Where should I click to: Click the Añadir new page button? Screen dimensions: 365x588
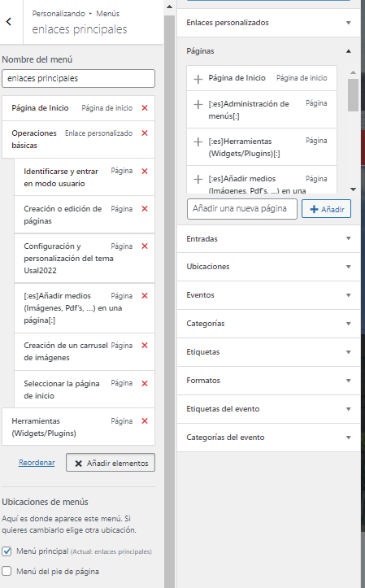point(327,209)
